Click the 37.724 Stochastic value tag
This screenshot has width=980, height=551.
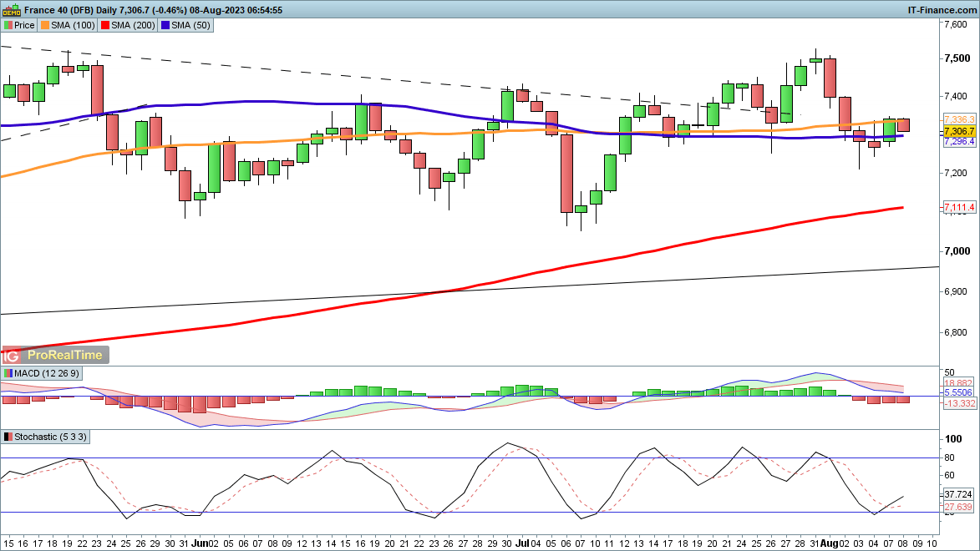(x=958, y=493)
